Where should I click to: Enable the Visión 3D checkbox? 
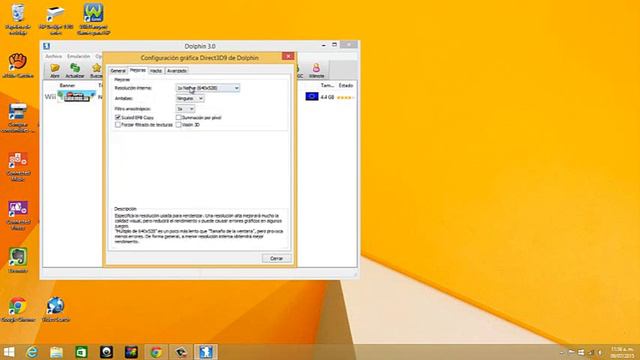(x=178, y=125)
